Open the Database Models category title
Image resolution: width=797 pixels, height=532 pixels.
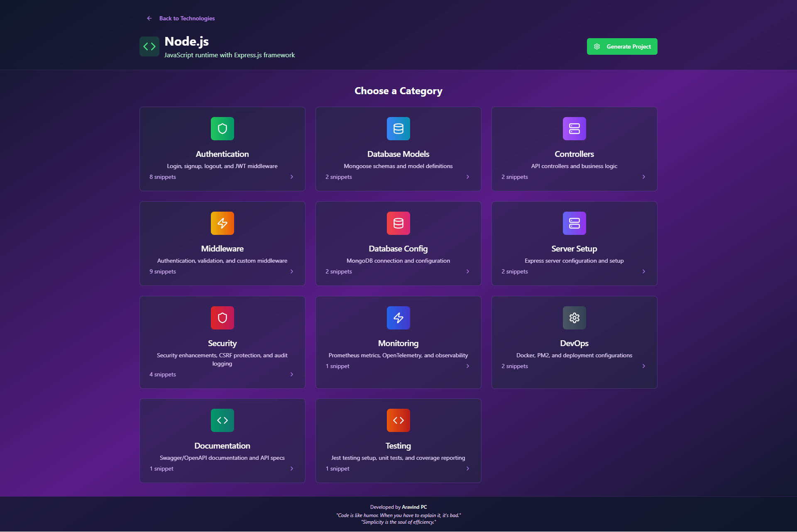pyautogui.click(x=398, y=154)
